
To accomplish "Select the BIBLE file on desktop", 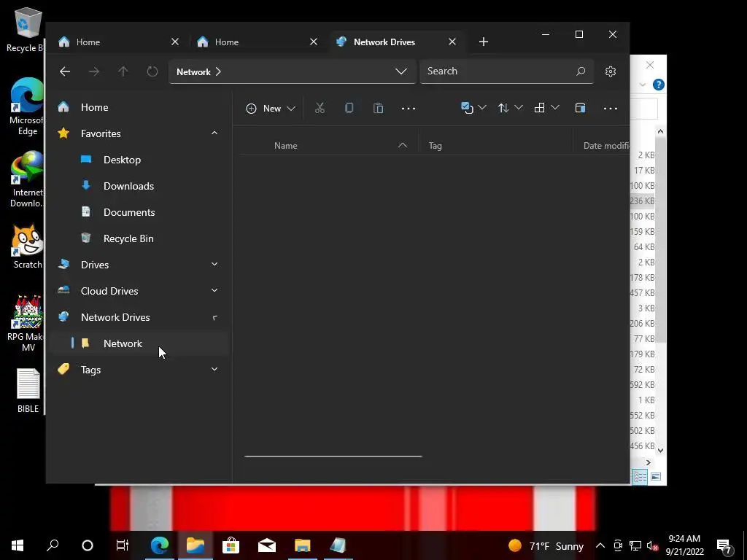I will click(x=28, y=391).
